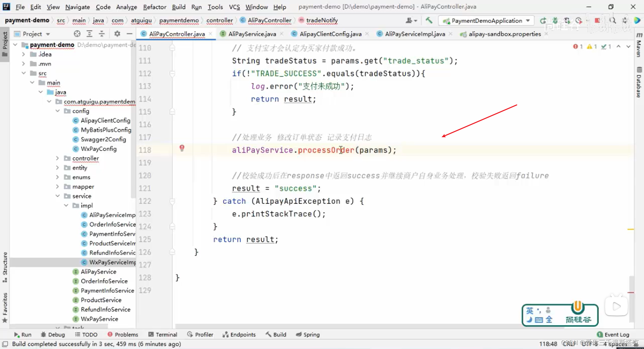Image resolution: width=644 pixels, height=349 pixels.
Task: Click the Build Project hammer icon
Action: pyautogui.click(x=429, y=21)
